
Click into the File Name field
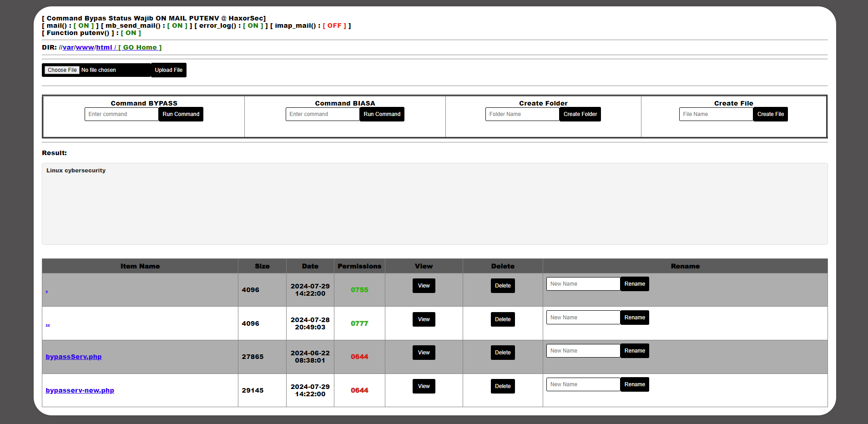point(716,114)
